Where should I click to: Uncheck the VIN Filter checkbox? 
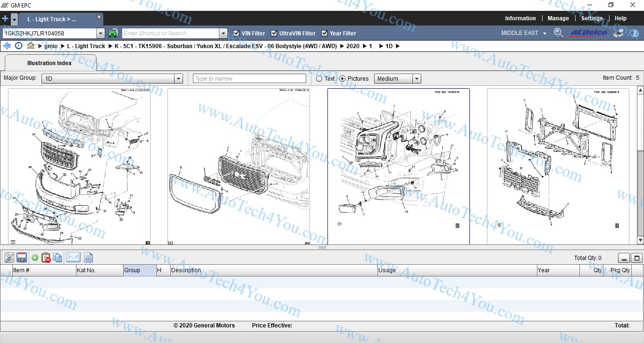pos(237,33)
